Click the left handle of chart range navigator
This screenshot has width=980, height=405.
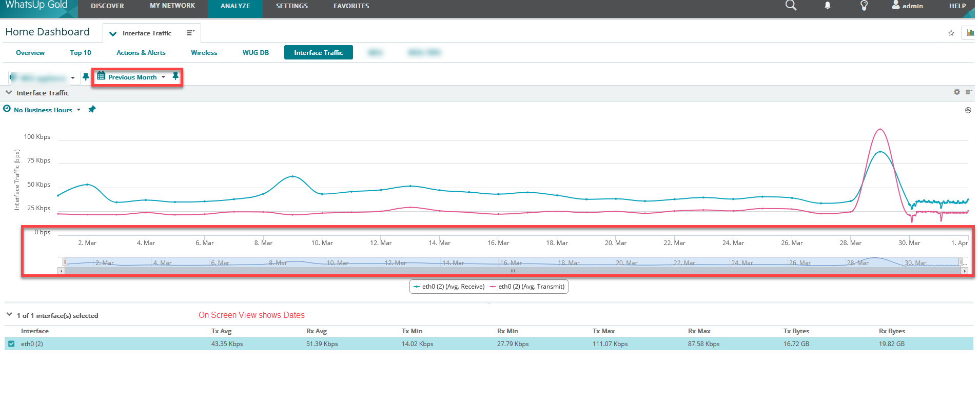tap(65, 262)
